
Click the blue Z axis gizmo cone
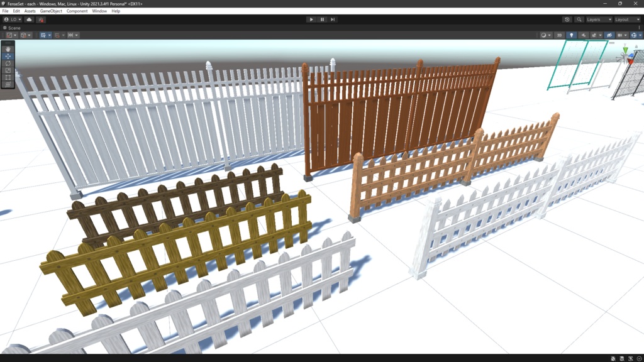tap(631, 56)
